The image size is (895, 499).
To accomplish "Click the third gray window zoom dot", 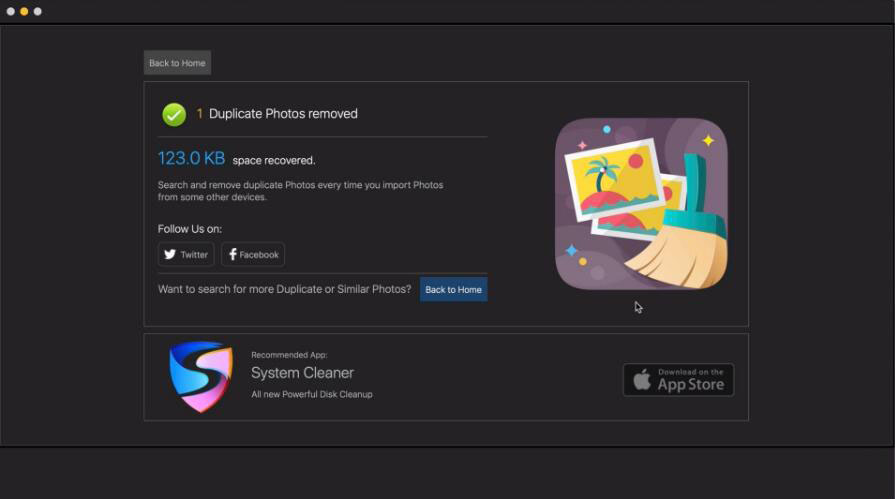I will (x=38, y=11).
